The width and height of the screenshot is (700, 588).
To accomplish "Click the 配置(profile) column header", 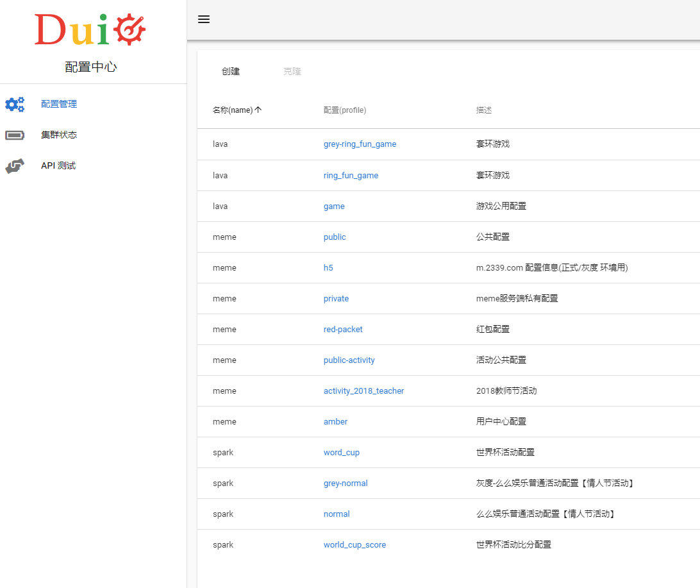I will pyautogui.click(x=345, y=110).
